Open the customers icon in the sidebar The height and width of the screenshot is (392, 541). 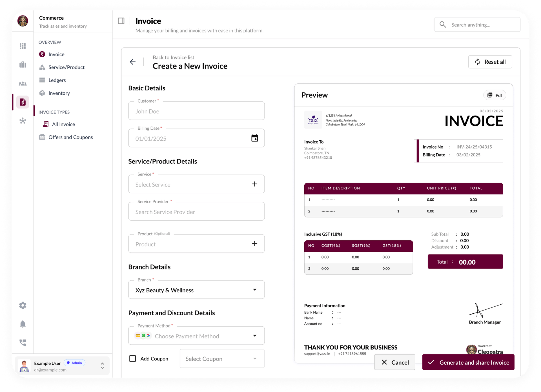[23, 83]
